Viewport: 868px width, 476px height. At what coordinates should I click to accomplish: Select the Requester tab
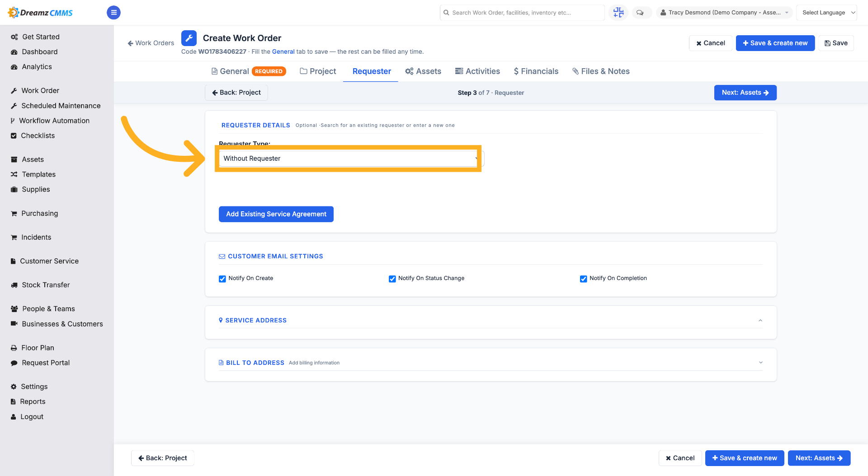click(x=372, y=71)
